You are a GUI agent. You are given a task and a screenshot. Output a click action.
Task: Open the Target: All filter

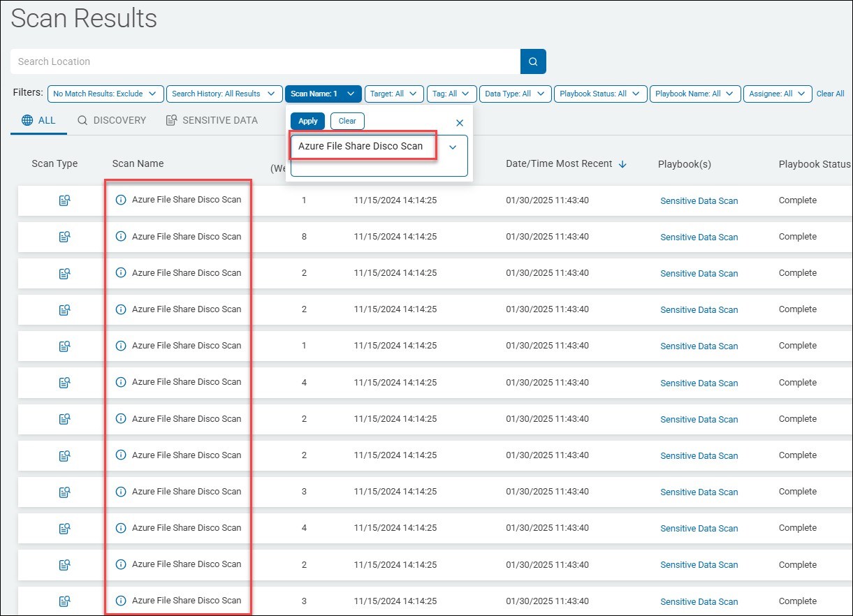pos(393,94)
